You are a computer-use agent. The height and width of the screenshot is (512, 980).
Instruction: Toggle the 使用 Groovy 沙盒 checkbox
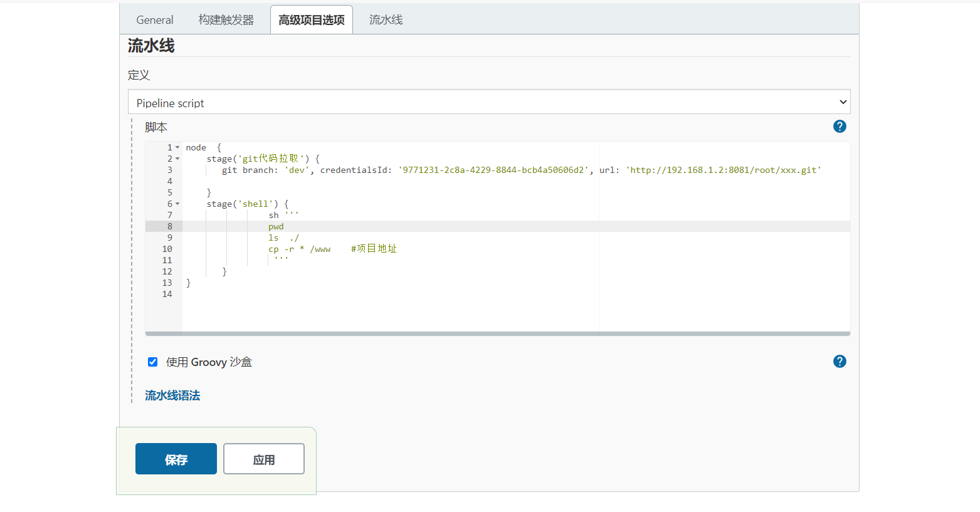tap(152, 362)
